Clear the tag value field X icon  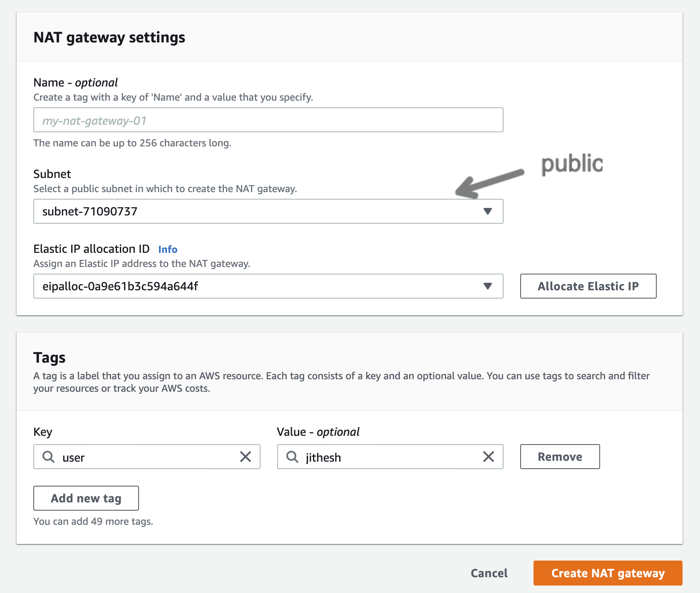[x=488, y=457]
